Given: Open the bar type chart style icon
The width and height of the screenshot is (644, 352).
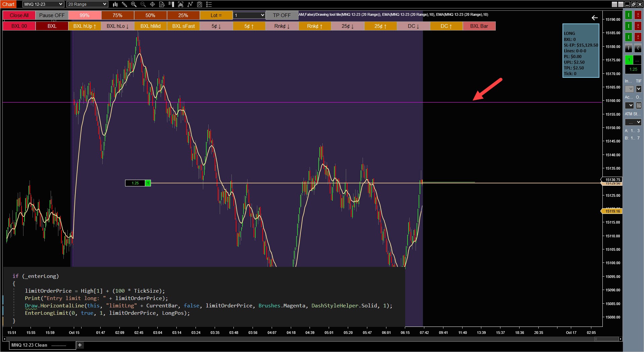Looking at the screenshot, I should (115, 4).
